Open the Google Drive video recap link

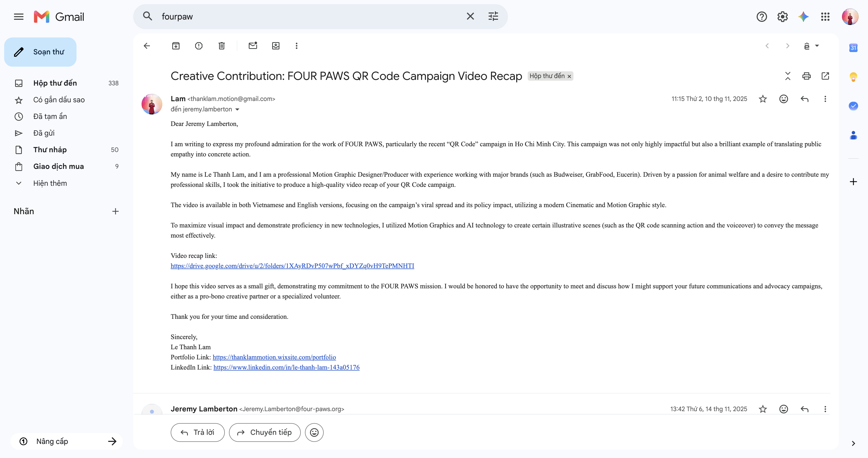292,266
